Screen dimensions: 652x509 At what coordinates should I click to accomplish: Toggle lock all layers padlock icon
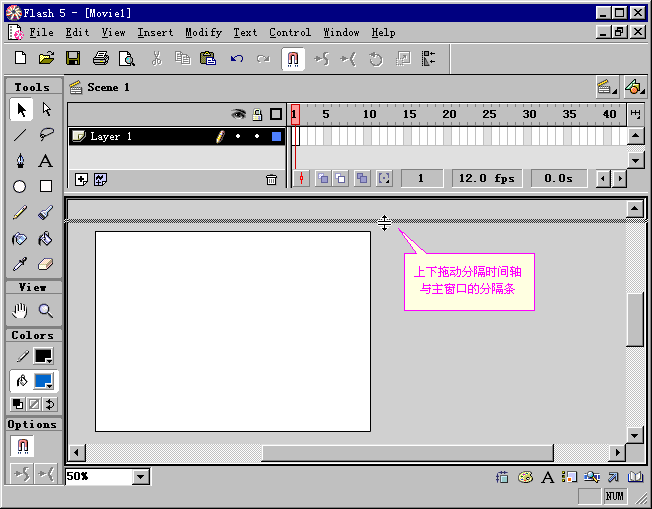point(257,114)
